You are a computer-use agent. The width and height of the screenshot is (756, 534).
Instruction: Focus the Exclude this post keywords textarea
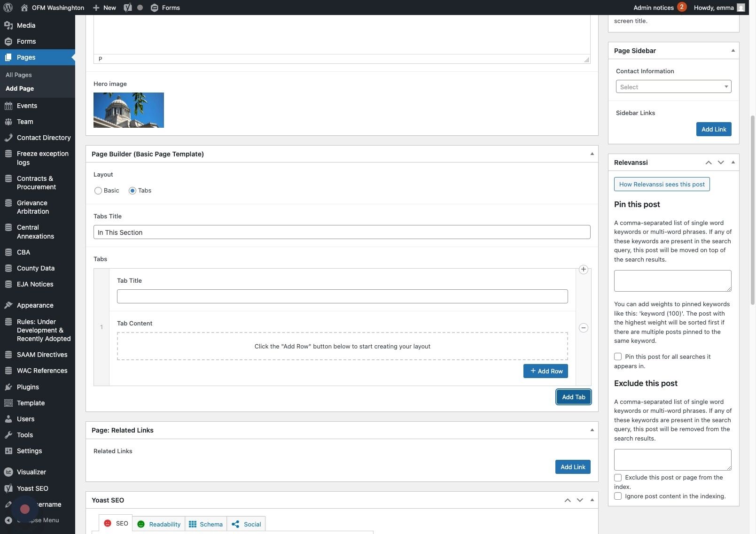tap(673, 460)
